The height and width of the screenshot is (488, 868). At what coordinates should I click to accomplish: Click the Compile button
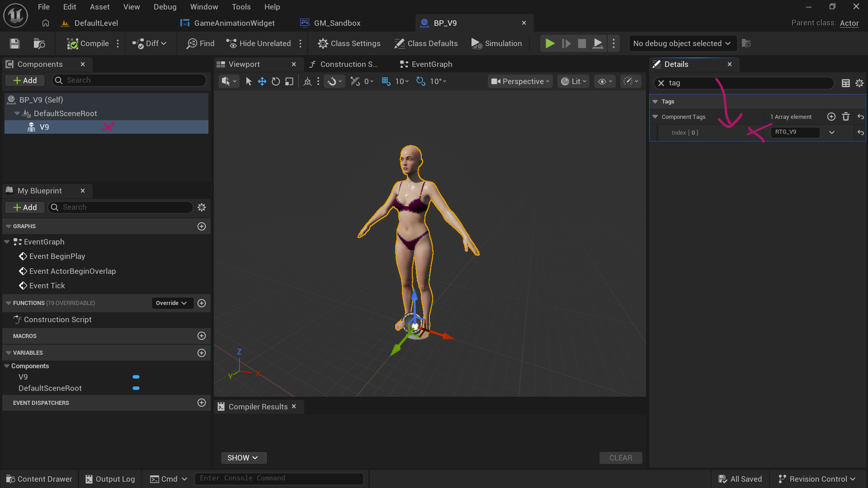point(88,43)
